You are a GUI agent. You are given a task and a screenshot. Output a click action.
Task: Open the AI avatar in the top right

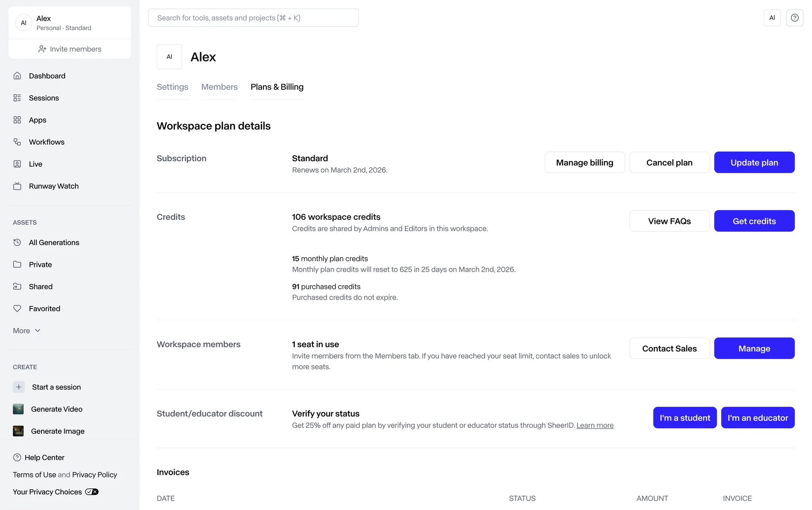(772, 18)
